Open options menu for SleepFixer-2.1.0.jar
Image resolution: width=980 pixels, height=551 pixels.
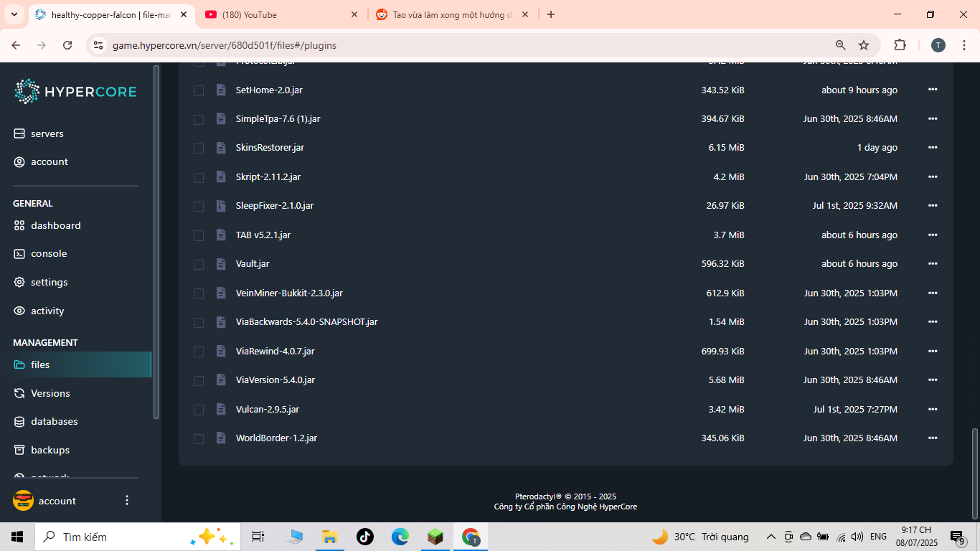933,205
